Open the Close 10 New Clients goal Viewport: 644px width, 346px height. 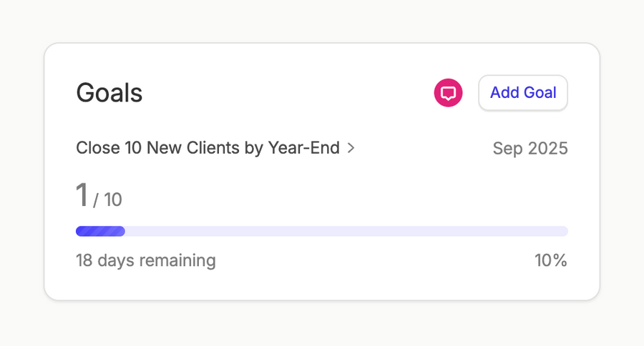coord(208,148)
